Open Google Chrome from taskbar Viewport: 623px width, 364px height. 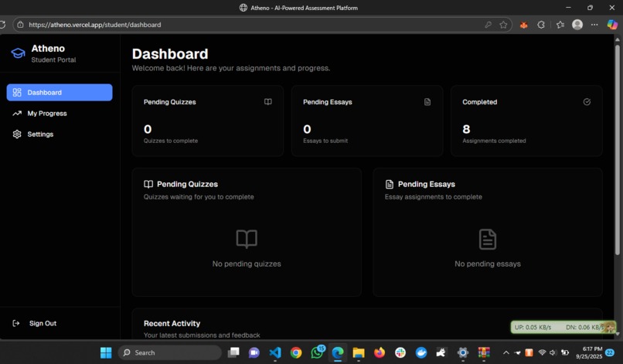(296, 352)
